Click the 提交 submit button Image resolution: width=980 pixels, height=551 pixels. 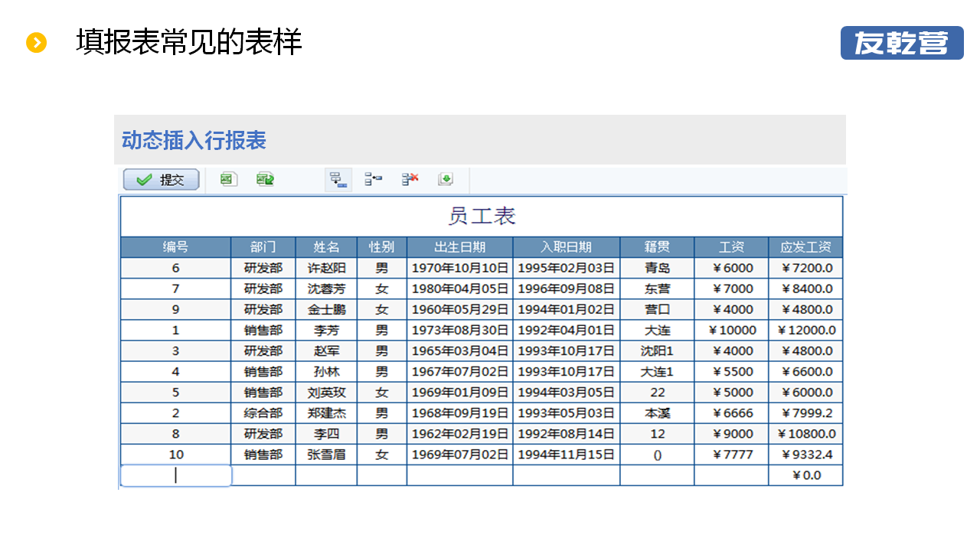click(x=162, y=180)
